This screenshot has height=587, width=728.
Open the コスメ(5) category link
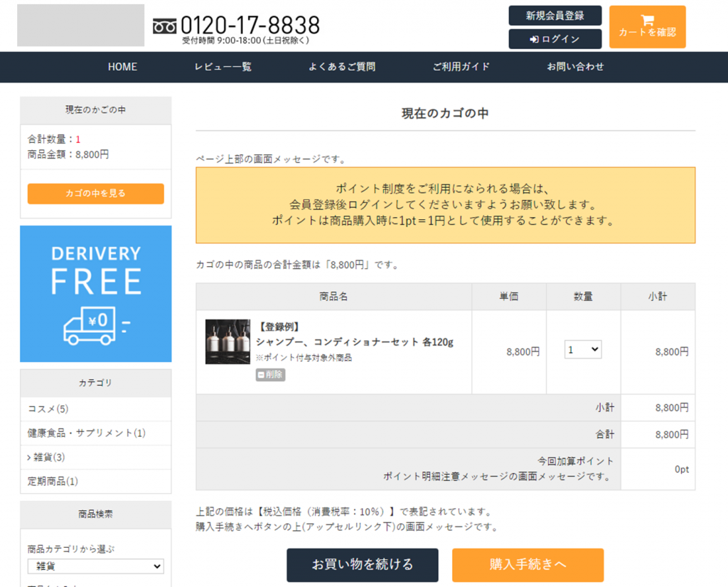[x=48, y=409]
